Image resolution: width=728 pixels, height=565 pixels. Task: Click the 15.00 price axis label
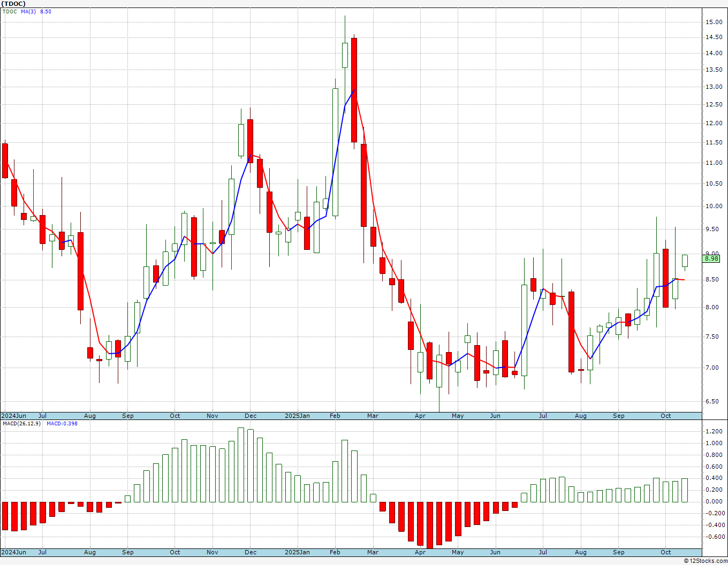tap(714, 22)
